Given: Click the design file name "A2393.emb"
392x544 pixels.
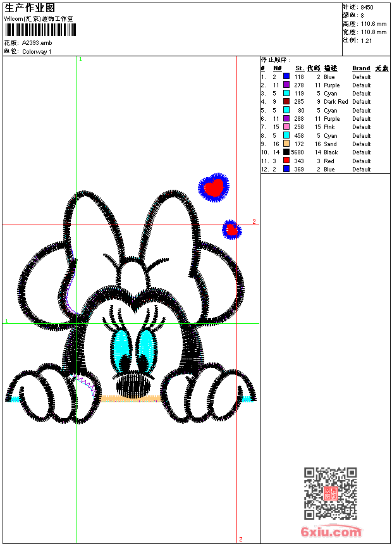Looking at the screenshot, I should (x=37, y=43).
